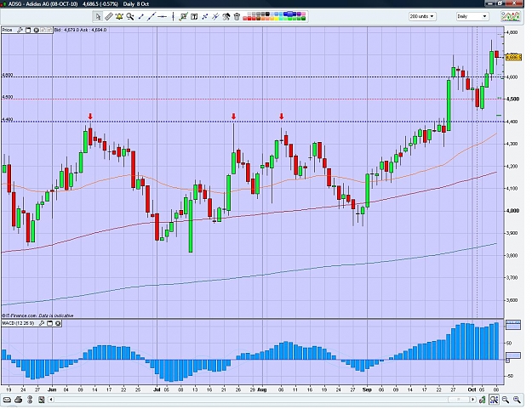Image resolution: width=532 pixels, height=409 pixels.
Task: Click the zoom in magnifier
Action: [x=517, y=400]
